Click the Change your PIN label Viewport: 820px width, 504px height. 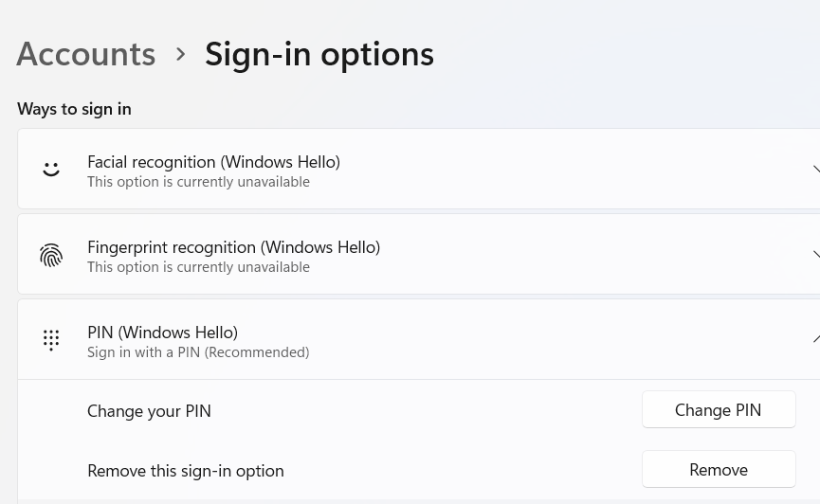point(149,411)
